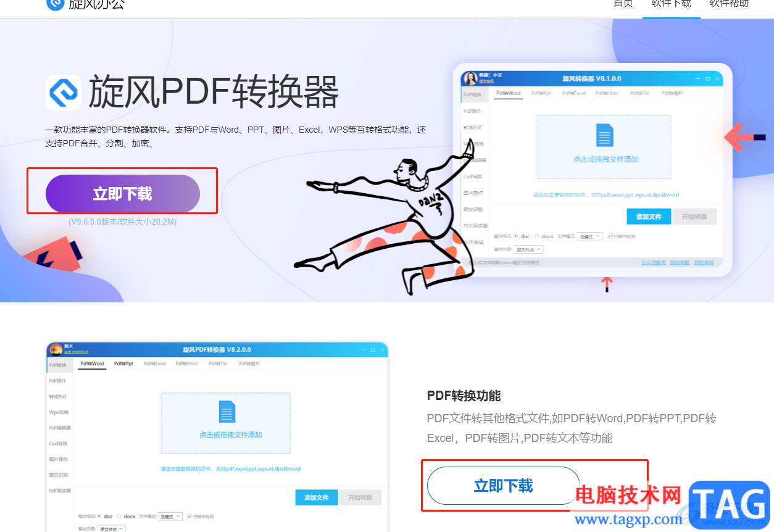Select the docx radio button in V8.1.0.0 window
The height and width of the screenshot is (532, 774).
tap(536, 236)
